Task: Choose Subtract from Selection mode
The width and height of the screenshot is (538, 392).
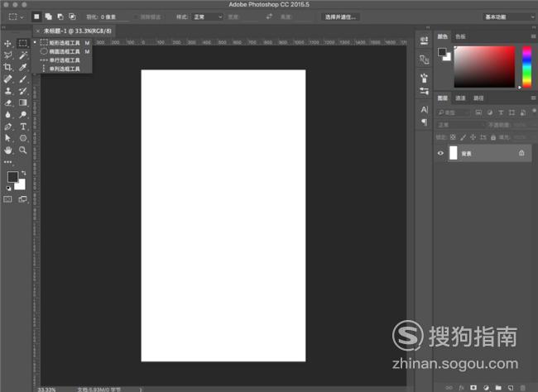Action: pyautogui.click(x=60, y=17)
